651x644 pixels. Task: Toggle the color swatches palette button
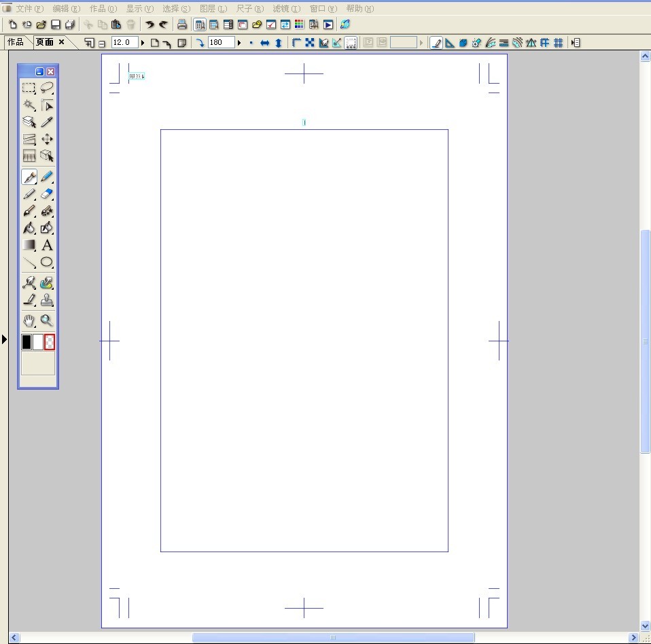(x=299, y=24)
